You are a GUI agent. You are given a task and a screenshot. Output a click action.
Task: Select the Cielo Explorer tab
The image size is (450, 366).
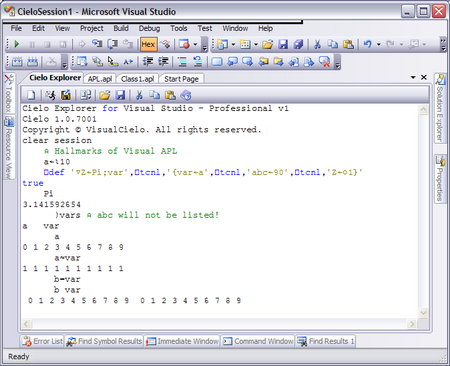click(x=55, y=78)
